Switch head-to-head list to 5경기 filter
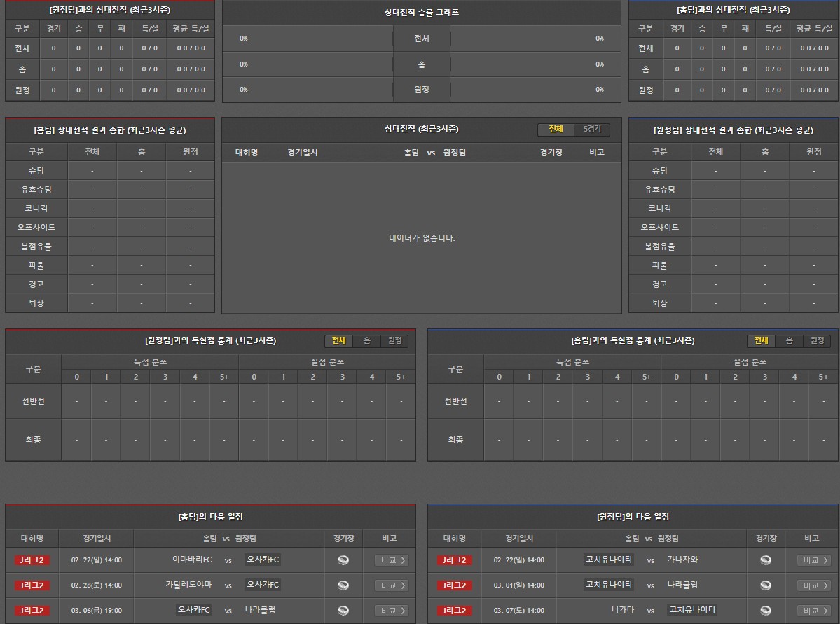 click(591, 130)
